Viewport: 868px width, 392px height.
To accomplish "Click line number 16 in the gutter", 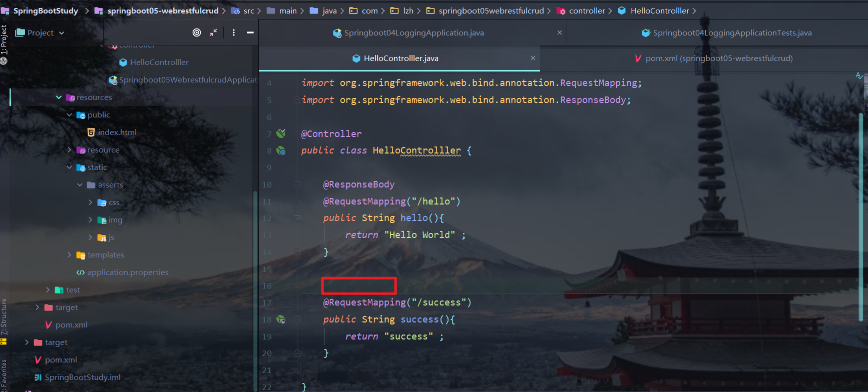I will pos(267,285).
